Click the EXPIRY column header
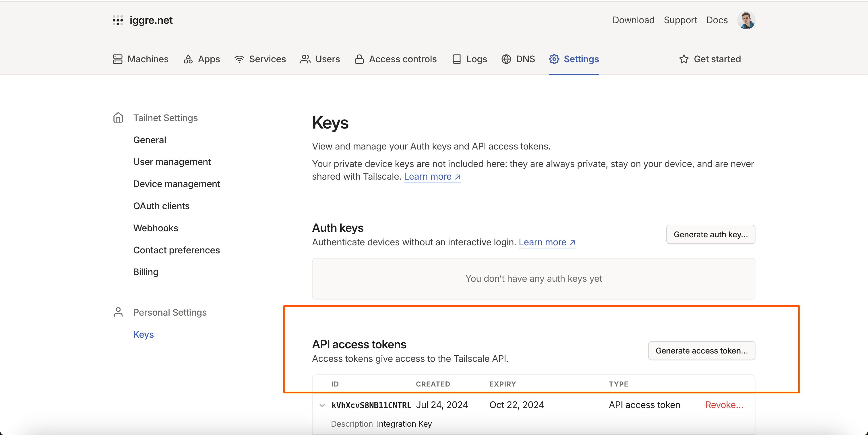The image size is (868, 435). coord(503,384)
